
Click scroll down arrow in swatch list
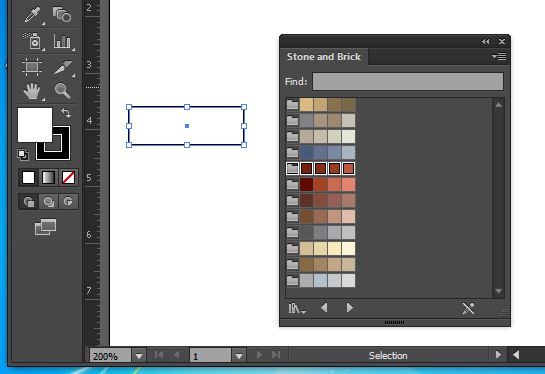(498, 291)
